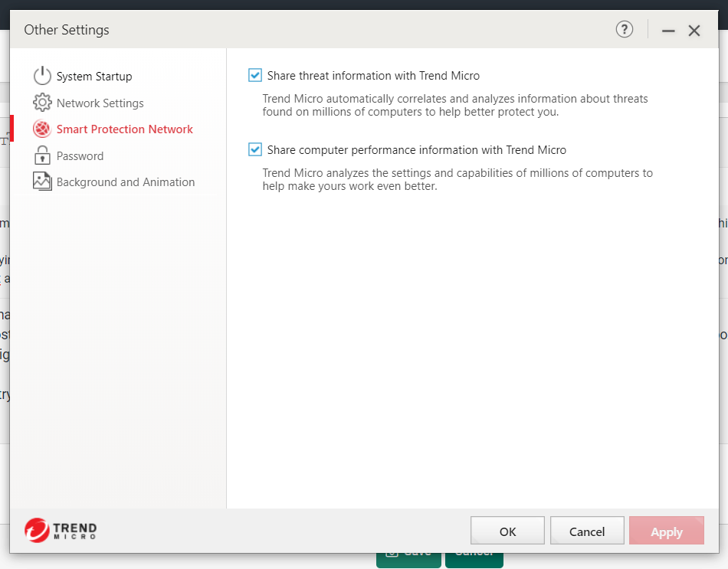Click the Background and Animation picture icon
This screenshot has width=728, height=569.
pos(42,181)
